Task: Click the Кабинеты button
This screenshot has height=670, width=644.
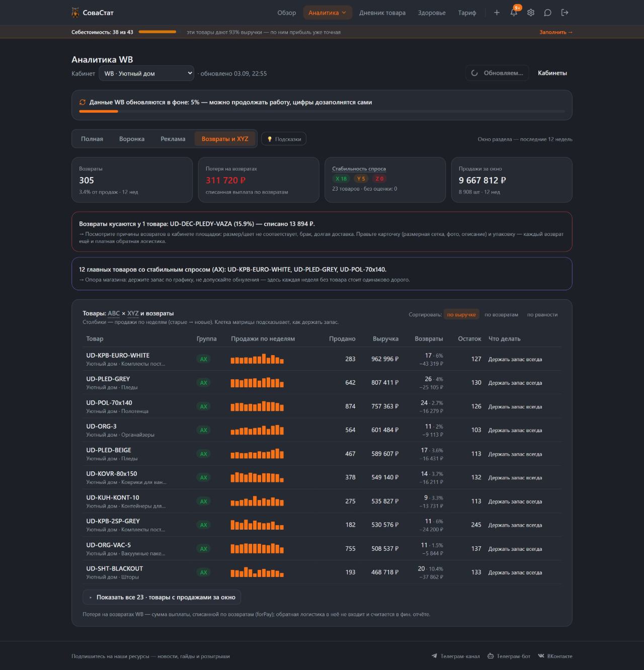Action: pos(552,73)
